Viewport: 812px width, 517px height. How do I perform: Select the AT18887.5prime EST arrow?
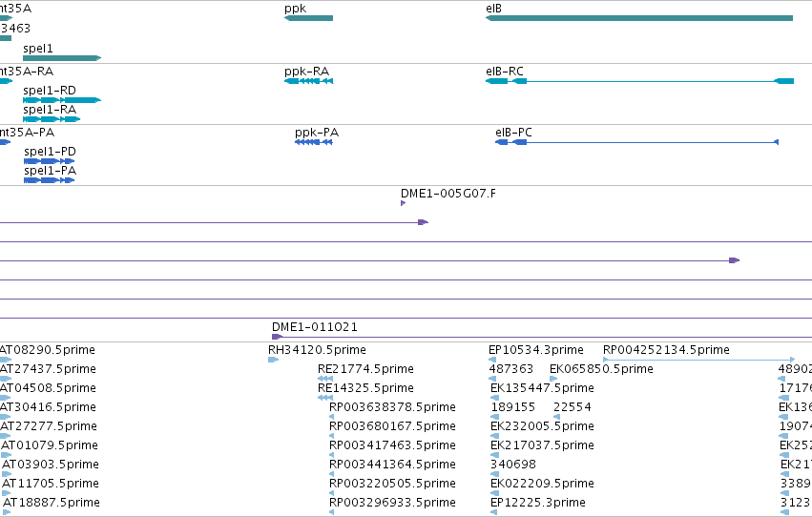tap(7, 512)
